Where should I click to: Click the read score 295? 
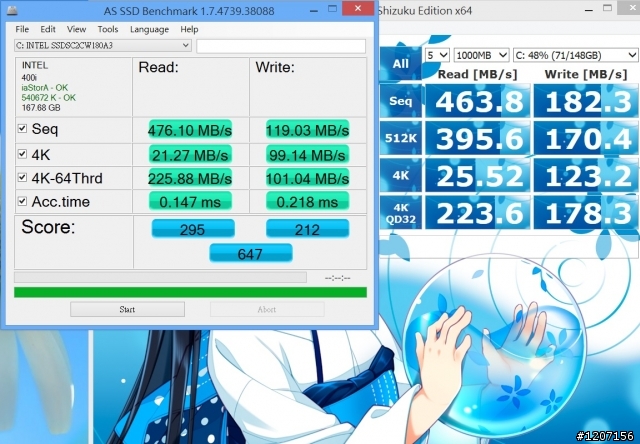tap(193, 229)
